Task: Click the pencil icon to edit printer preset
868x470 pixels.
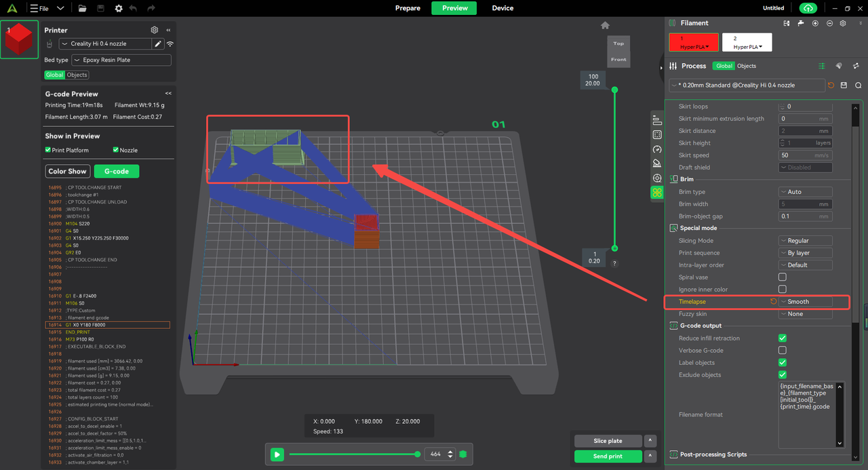Action: (158, 43)
